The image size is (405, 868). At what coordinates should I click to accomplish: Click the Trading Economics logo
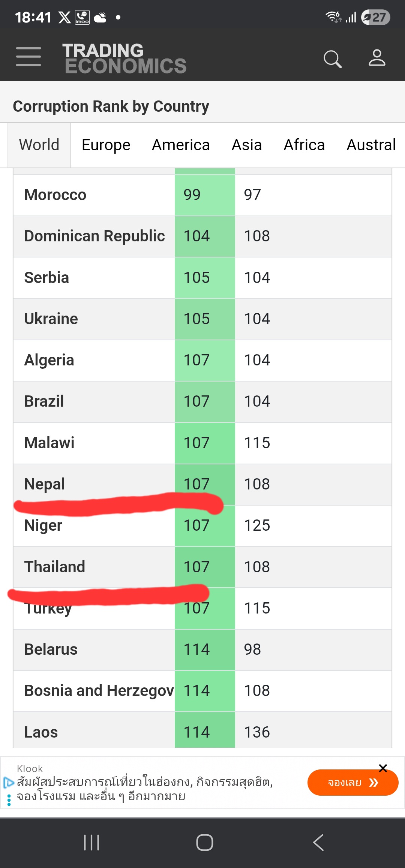click(x=124, y=58)
